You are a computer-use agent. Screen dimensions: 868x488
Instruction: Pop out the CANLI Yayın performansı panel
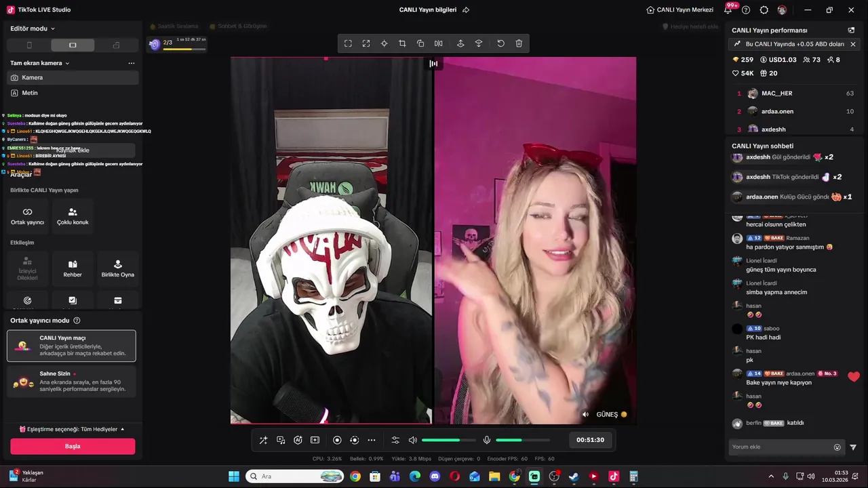coord(851,30)
